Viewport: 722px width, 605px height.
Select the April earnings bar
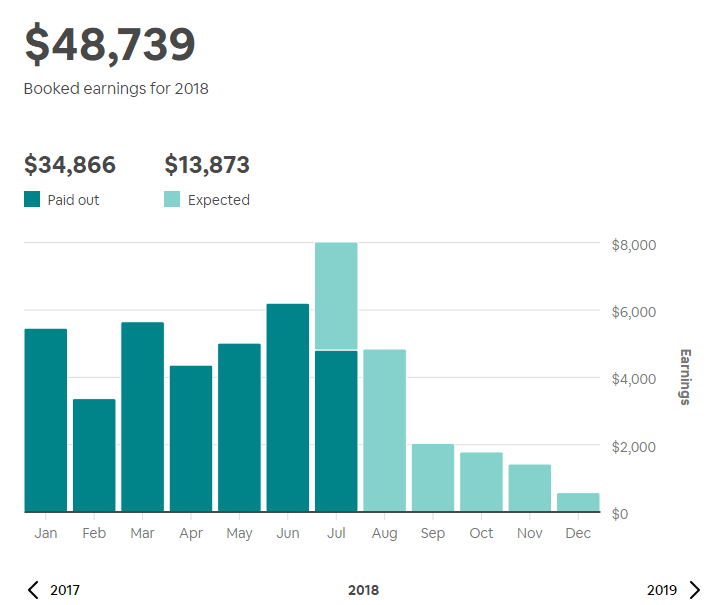191,439
